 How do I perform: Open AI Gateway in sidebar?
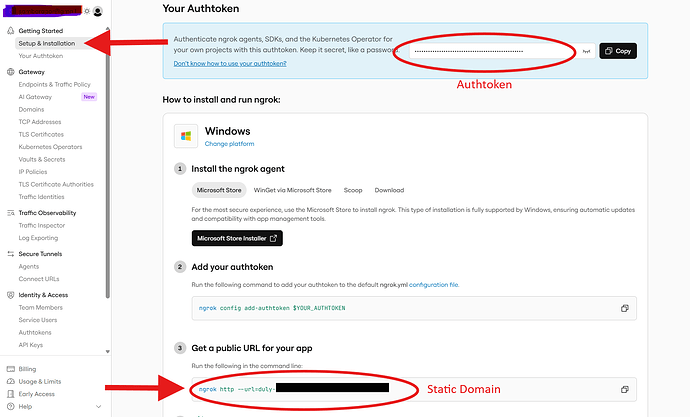pyautogui.click(x=35, y=97)
